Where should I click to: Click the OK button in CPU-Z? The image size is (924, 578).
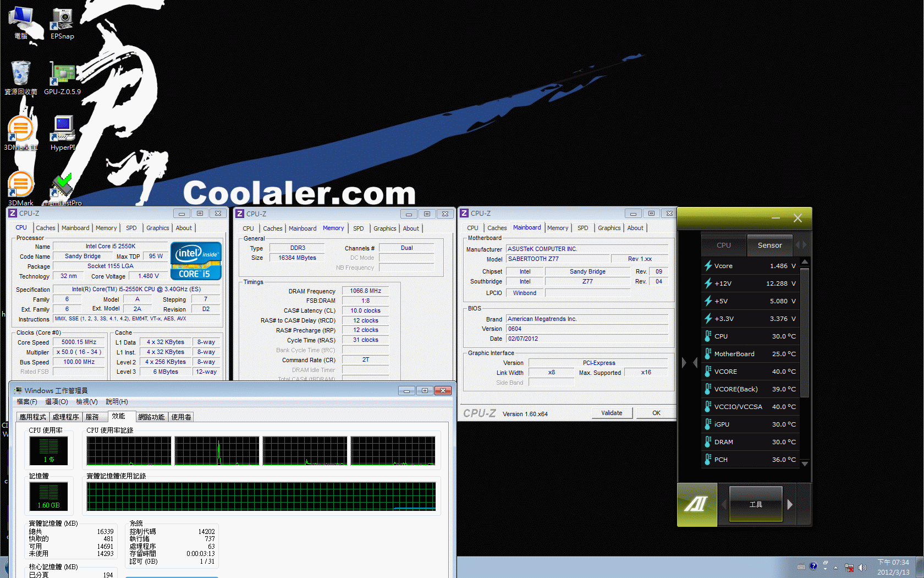[x=656, y=413]
